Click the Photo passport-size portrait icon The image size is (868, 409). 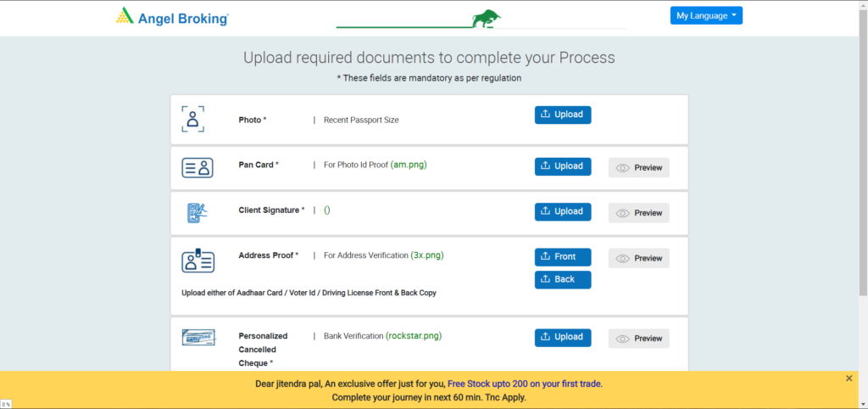pyautogui.click(x=193, y=119)
